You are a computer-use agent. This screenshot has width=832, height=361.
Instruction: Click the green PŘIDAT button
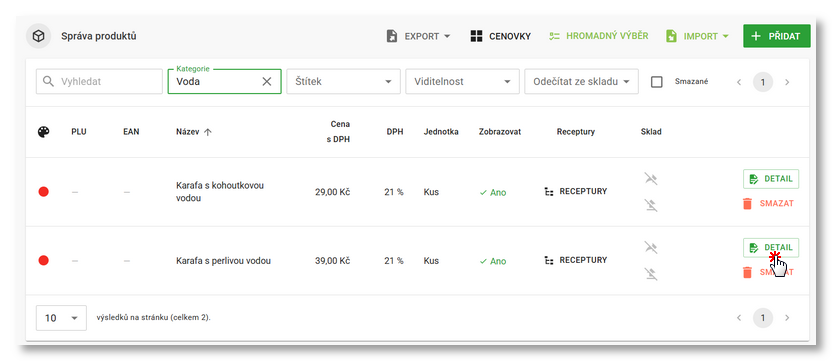click(776, 36)
